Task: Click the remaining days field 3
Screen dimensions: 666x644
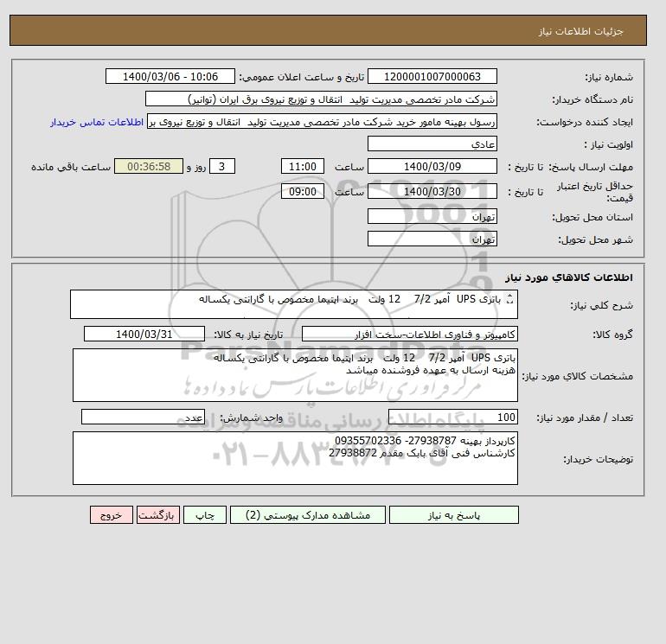Action: tap(221, 167)
